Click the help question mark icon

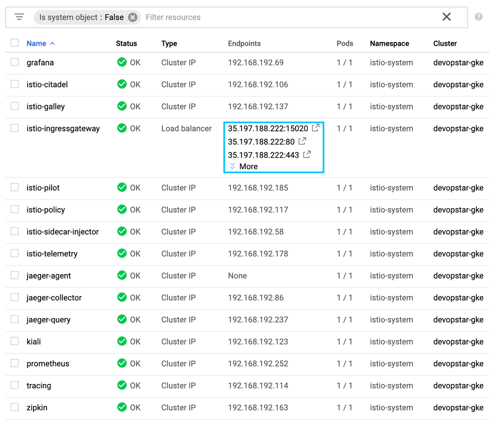tap(478, 17)
